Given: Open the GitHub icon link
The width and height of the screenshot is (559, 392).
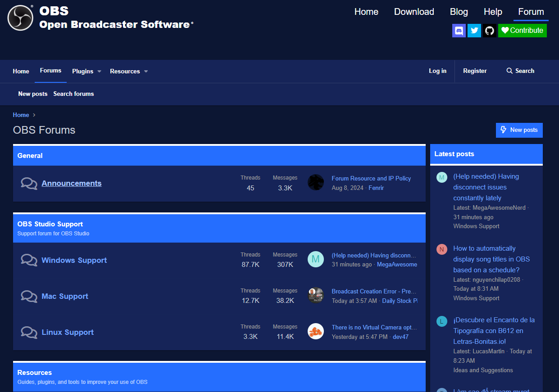Looking at the screenshot, I should click(x=490, y=31).
